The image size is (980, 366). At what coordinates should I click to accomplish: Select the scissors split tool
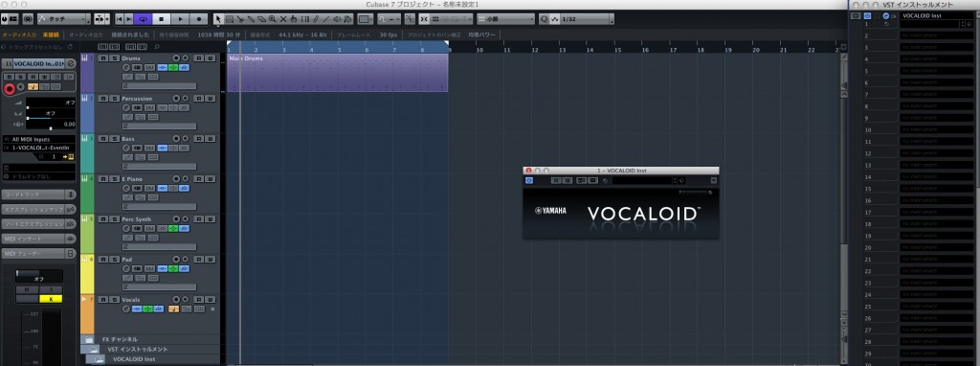coord(240,19)
